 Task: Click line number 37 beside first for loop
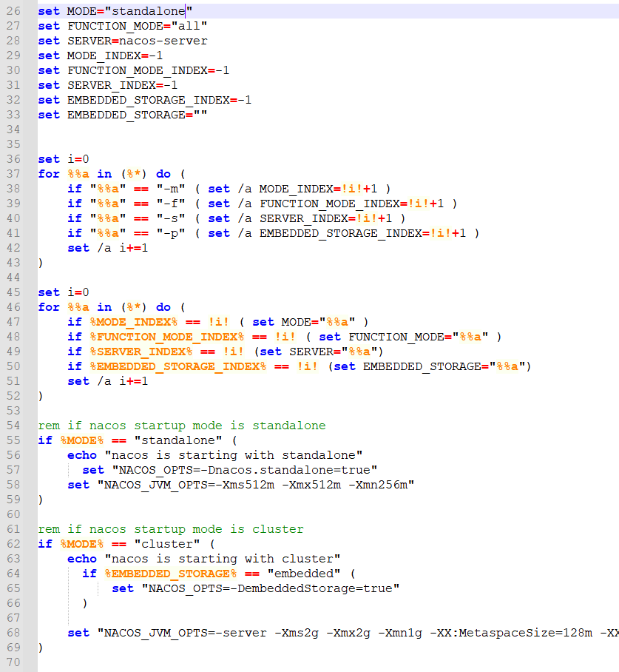point(12,174)
